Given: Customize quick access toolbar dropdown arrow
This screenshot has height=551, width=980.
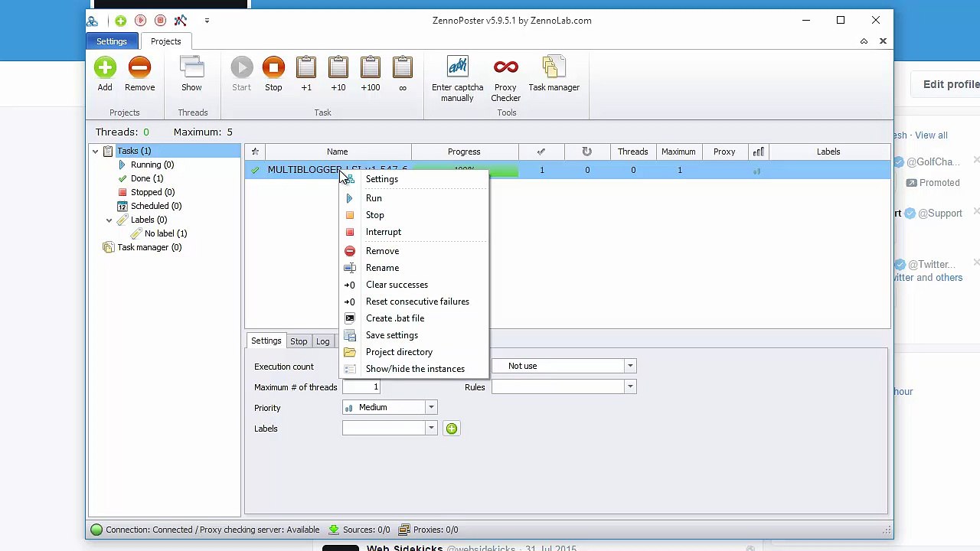Looking at the screenshot, I should [207, 21].
